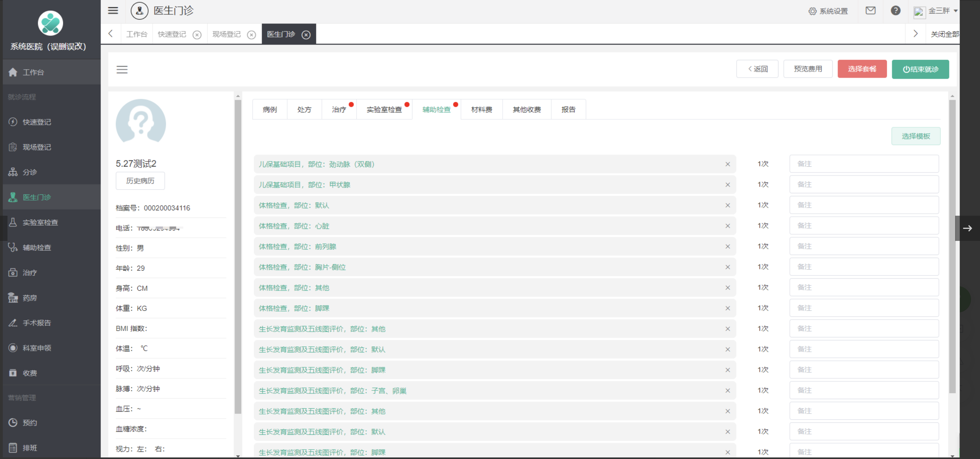
Task: Open 快速登记 in sidebar
Action: tap(52, 122)
